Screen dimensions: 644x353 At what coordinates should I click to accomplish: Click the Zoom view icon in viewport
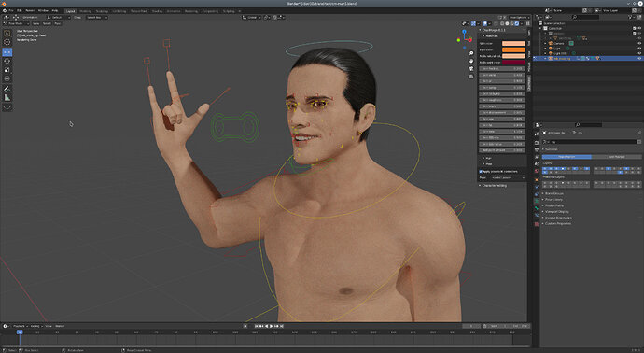[471, 53]
